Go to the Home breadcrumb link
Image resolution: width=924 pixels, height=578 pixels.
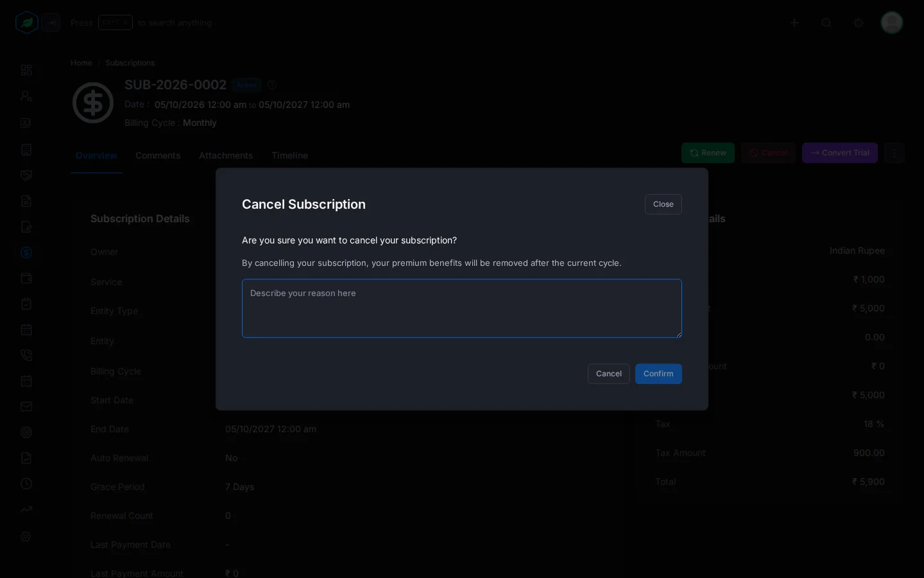[x=81, y=63]
